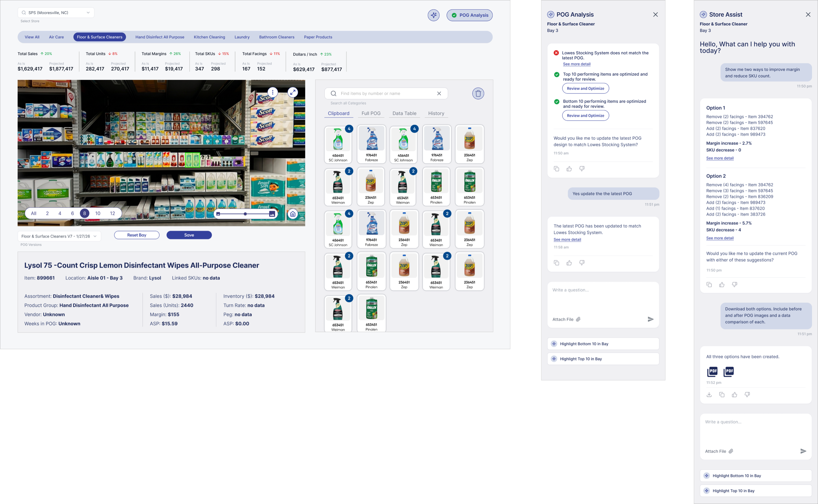The height and width of the screenshot is (504, 818).
Task: Expand the shelf image to fullscreen
Action: pos(293,92)
